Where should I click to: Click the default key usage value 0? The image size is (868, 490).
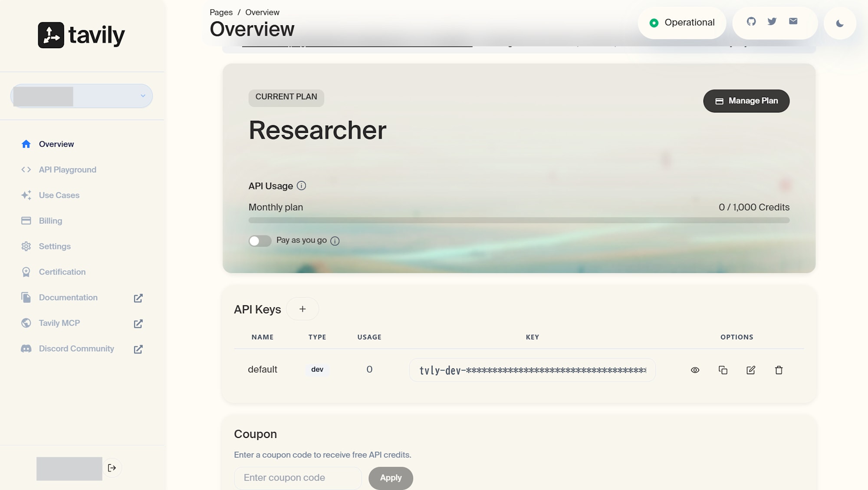[369, 370]
